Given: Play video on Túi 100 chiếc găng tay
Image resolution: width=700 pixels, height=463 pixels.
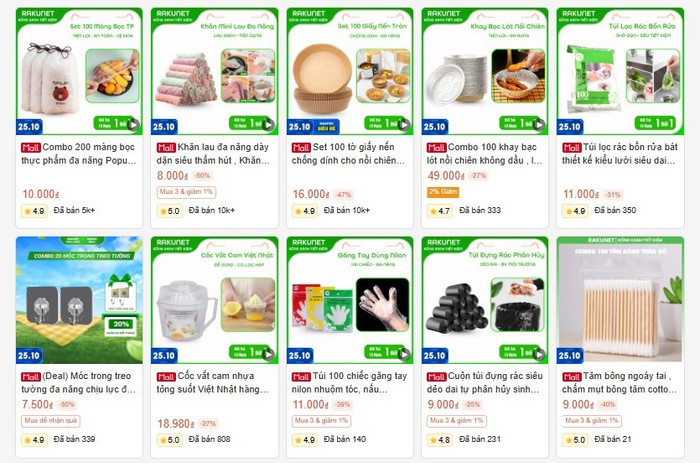Looking at the screenshot, I should pos(404,354).
